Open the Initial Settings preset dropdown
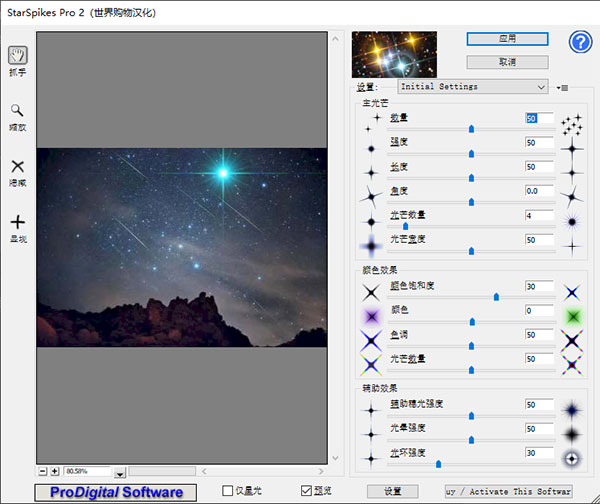Screen dimensions: 600x504 [473, 87]
